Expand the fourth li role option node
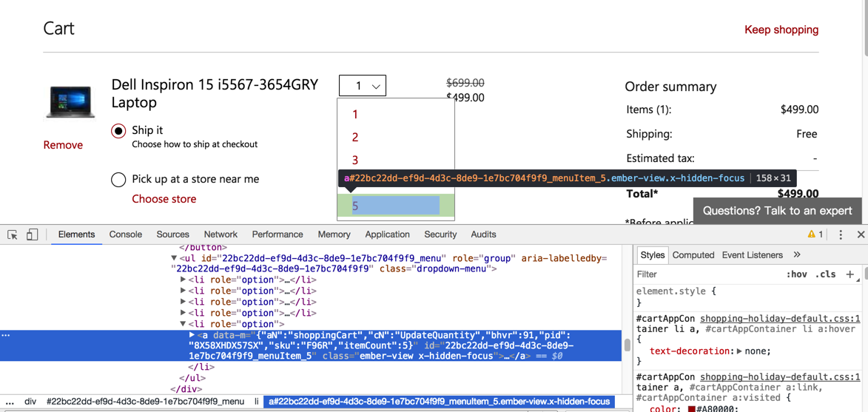Viewport: 868px width, 412px height. [184, 313]
